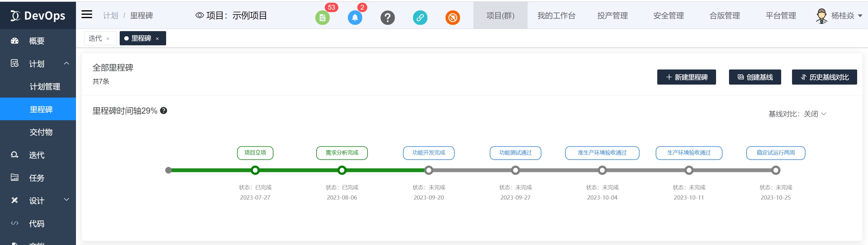The width and height of the screenshot is (868, 245).
Task: Click the gray question mark help icon
Action: [387, 18]
